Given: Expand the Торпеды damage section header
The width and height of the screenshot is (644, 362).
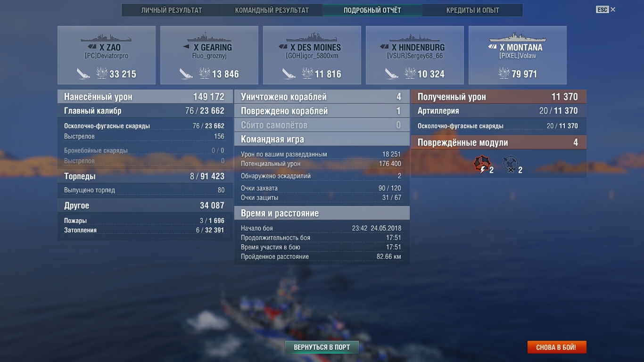Looking at the screenshot, I should pyautogui.click(x=145, y=176).
